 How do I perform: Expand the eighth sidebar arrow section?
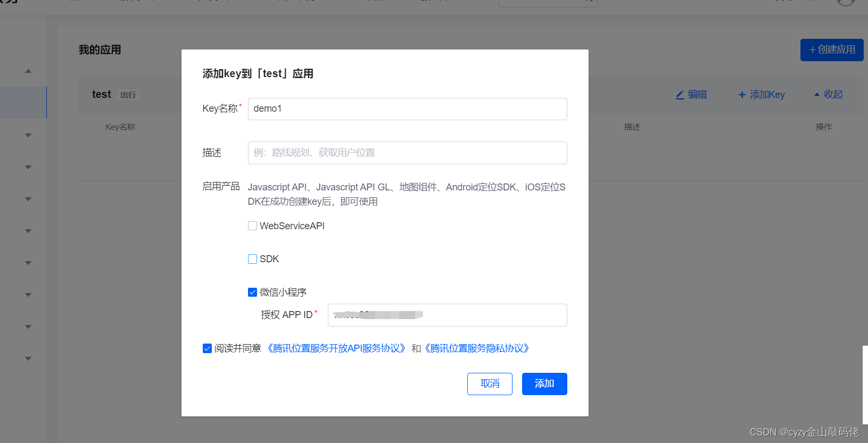28,327
